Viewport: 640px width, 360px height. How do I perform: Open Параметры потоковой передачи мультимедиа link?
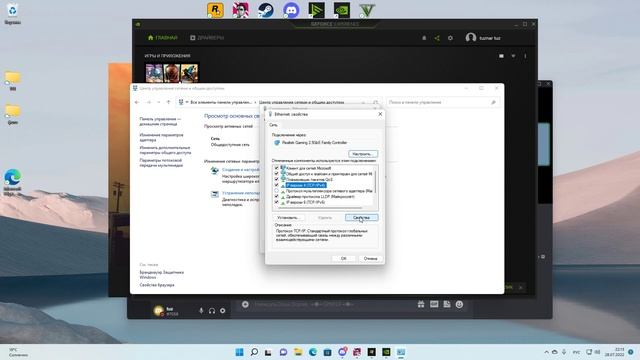161,162
